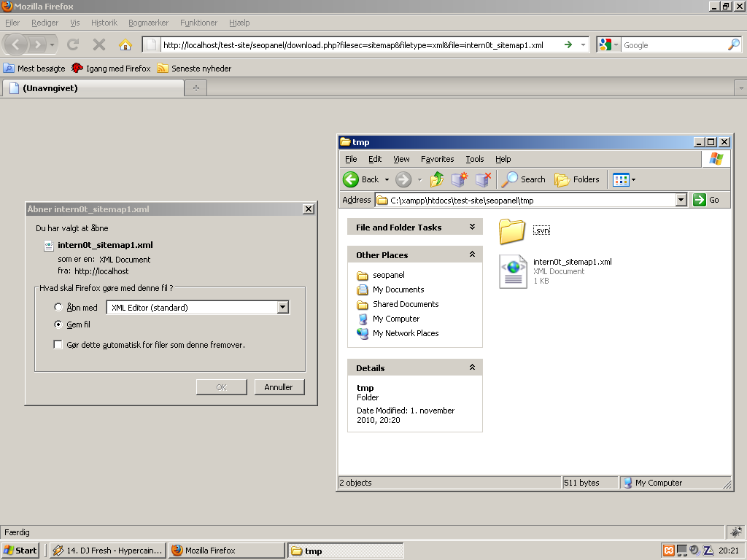Click the Go button beside Address bar
747x560 pixels.
point(706,200)
